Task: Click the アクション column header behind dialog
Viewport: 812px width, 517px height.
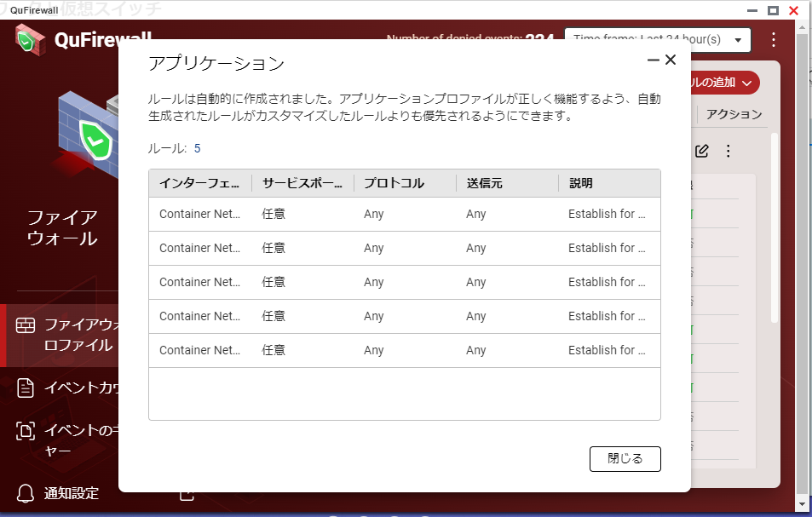Action: (x=734, y=114)
